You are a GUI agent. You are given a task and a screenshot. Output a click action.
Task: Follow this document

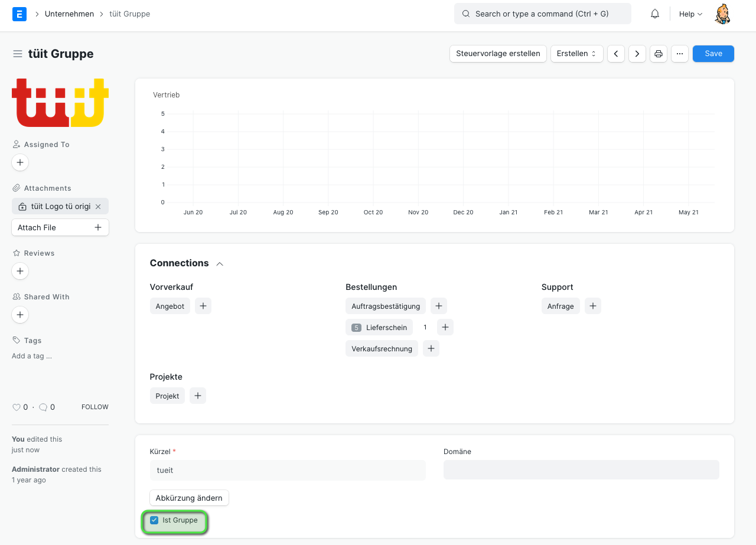(95, 407)
